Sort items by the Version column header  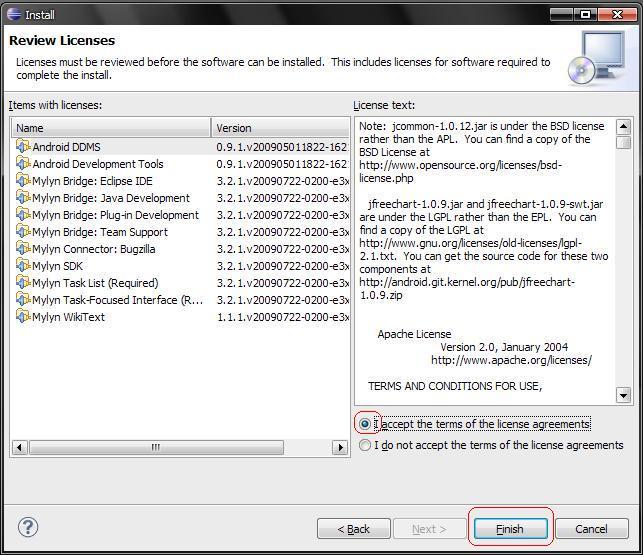(280, 128)
